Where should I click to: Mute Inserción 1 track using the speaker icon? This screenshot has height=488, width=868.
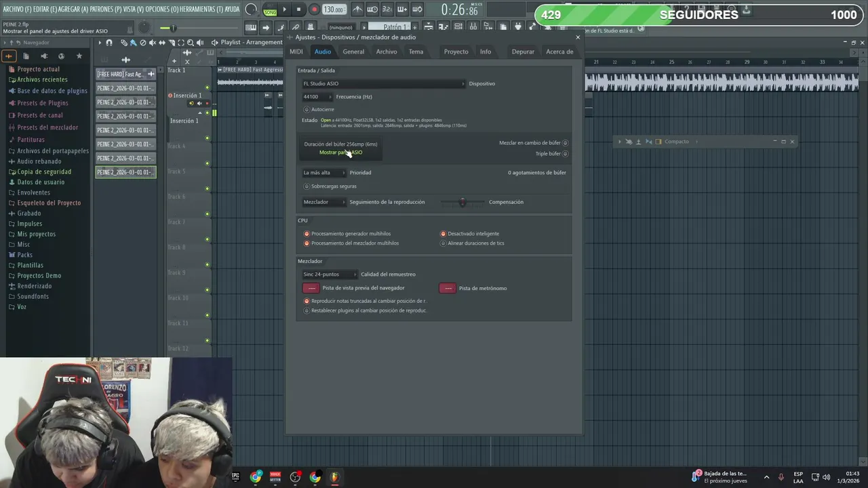click(199, 103)
